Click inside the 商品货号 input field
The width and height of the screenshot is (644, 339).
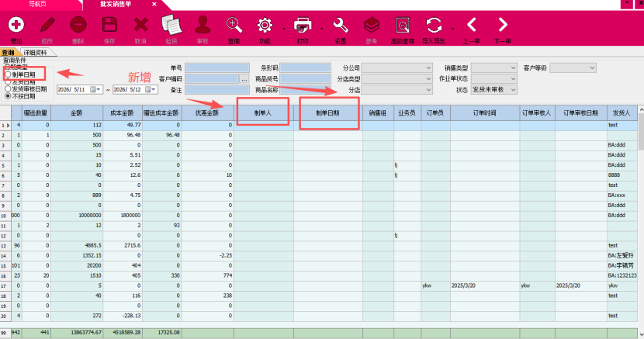click(x=305, y=79)
